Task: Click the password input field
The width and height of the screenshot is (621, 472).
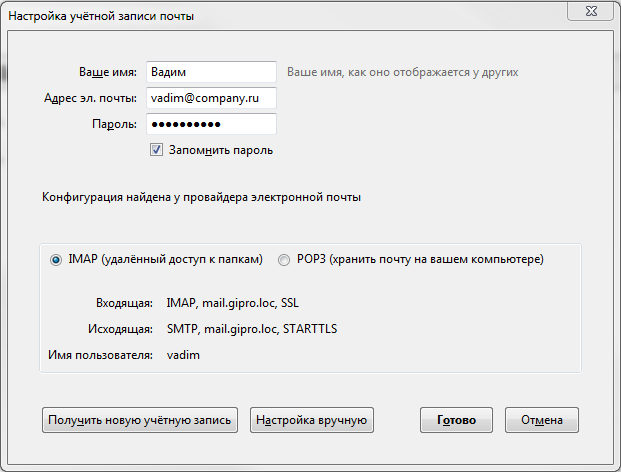Action: click(211, 124)
